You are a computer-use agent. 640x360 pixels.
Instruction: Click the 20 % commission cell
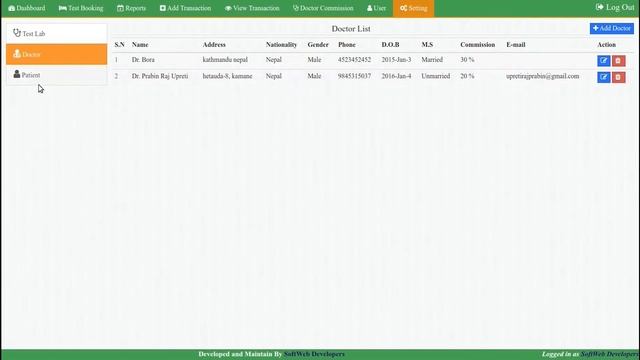467,76
